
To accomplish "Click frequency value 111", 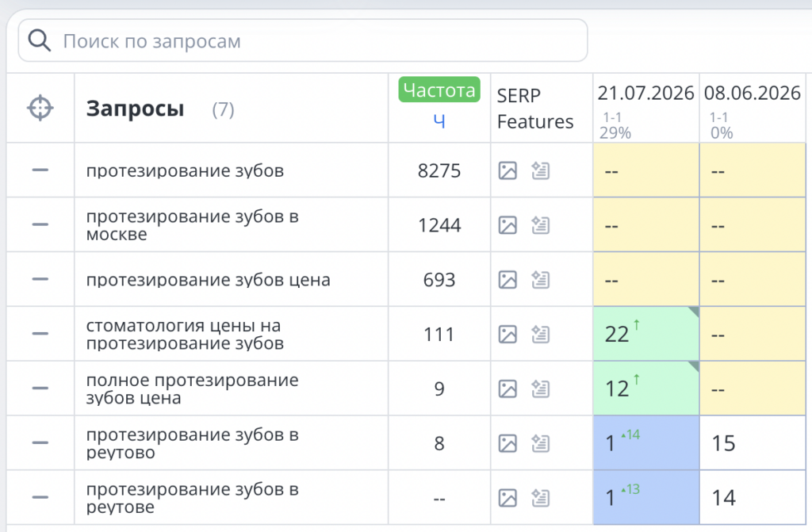I will pos(439,334).
